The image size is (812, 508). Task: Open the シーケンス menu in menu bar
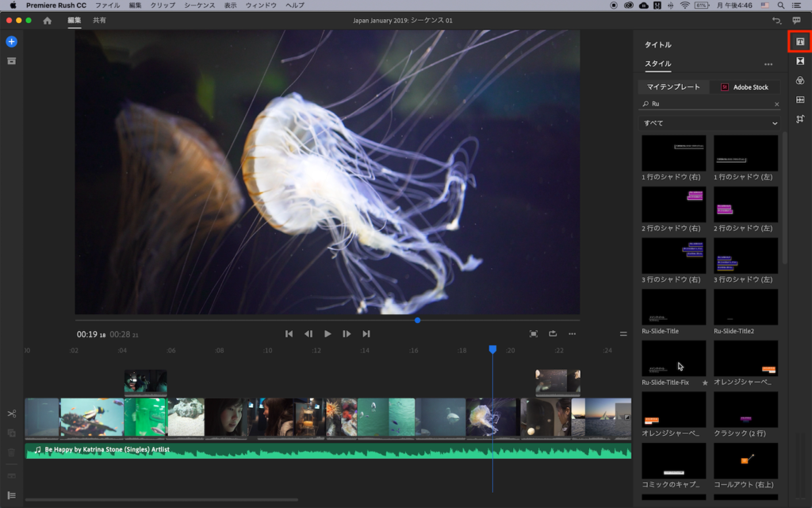point(199,5)
